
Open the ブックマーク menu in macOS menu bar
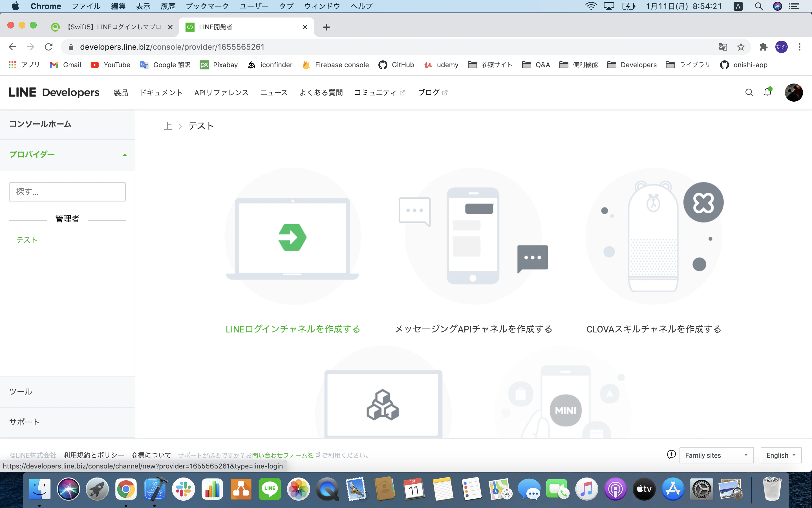tap(207, 6)
